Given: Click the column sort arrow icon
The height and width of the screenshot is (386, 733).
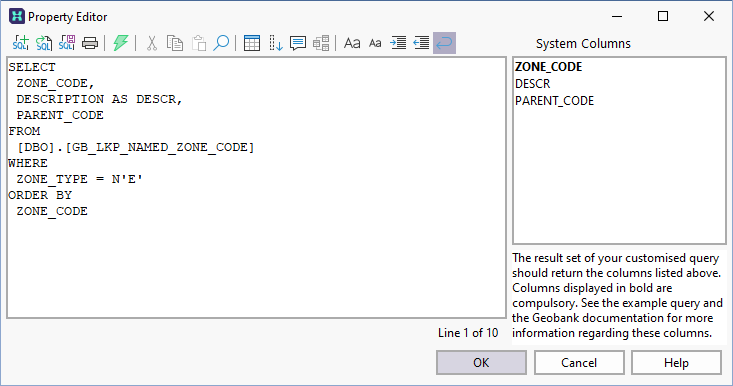Looking at the screenshot, I should point(275,43).
